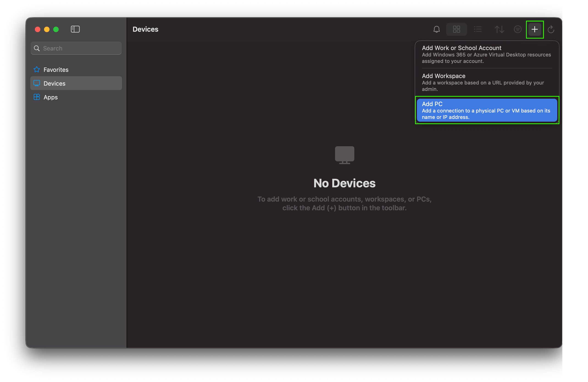
Task: Click the magnifying glass search icon
Action: pos(37,48)
